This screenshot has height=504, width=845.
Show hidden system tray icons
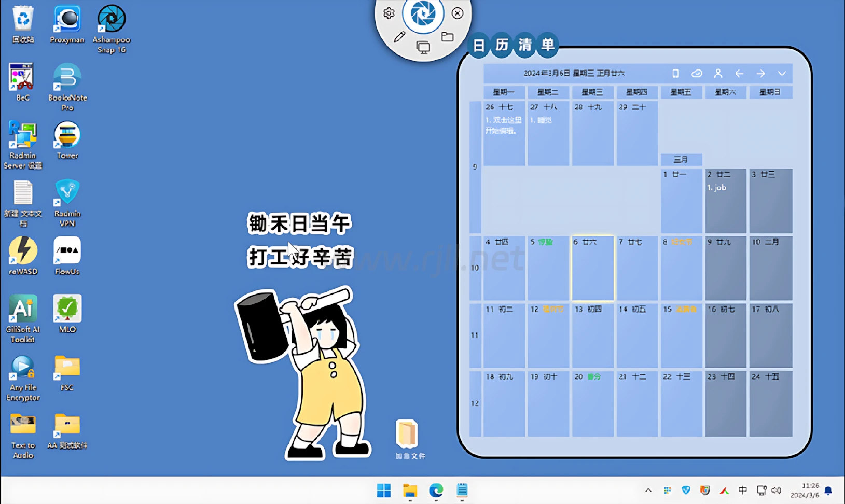tap(648, 491)
